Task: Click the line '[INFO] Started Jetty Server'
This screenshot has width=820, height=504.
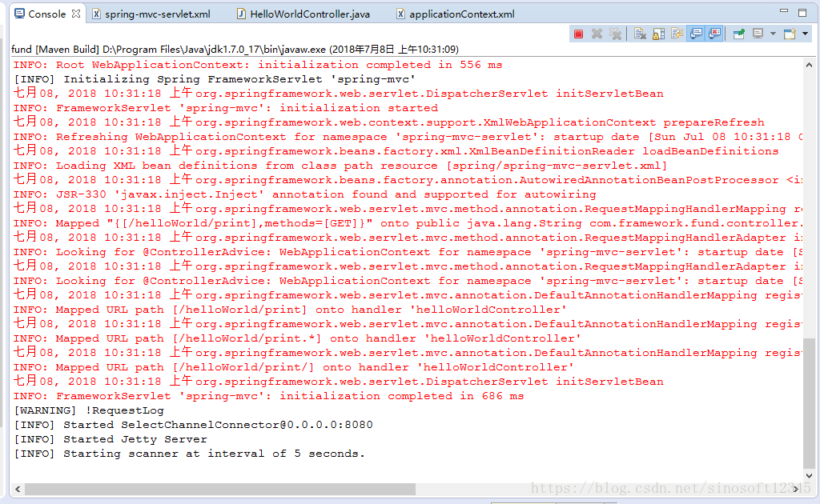Action: (111, 439)
